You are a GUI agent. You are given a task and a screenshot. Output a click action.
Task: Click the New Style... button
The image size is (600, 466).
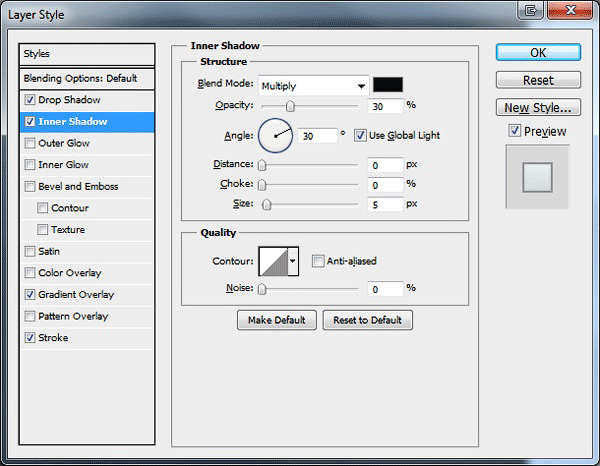tap(538, 108)
